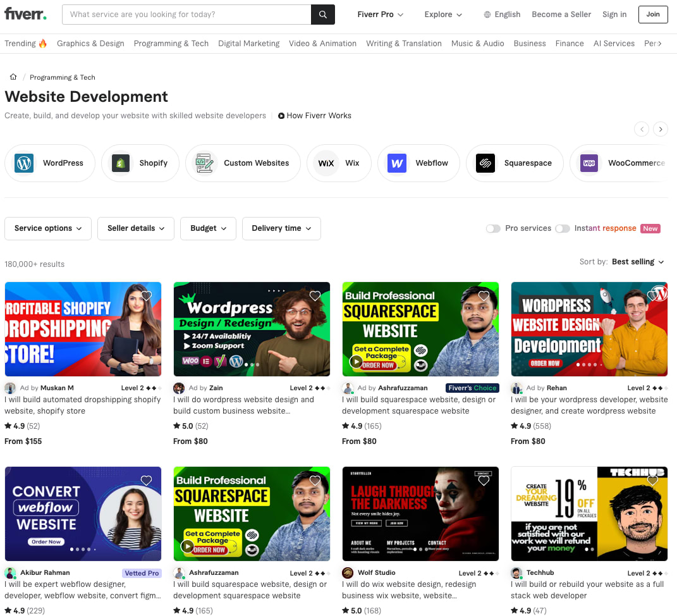Open Akibur Rahman Convert Webflow thumbnail

pos(83,514)
